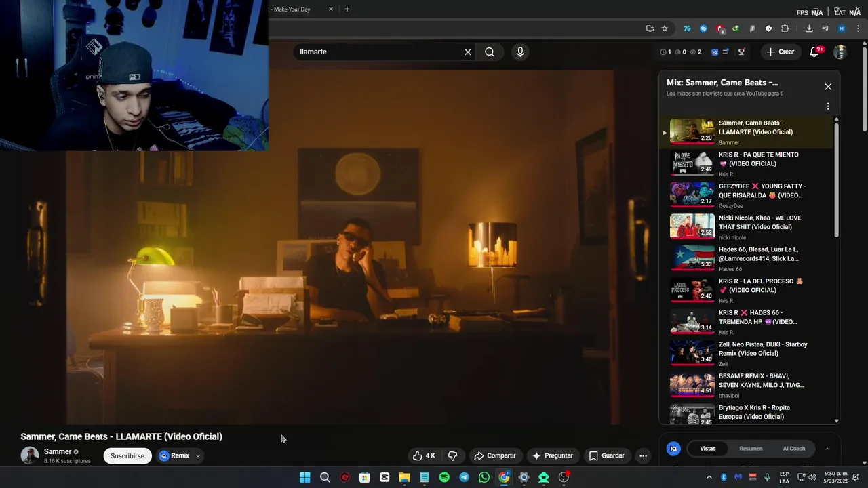Open Telegram from the taskbar

(464, 477)
